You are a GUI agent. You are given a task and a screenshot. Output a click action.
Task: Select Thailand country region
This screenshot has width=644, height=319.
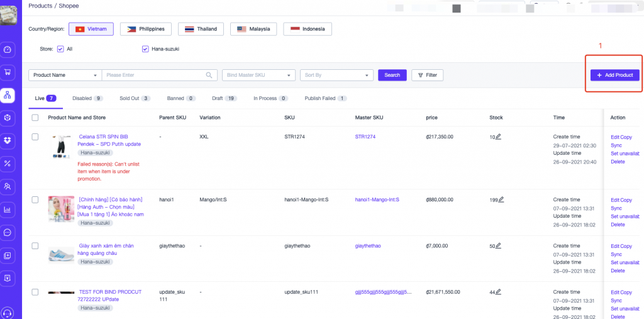tap(201, 29)
